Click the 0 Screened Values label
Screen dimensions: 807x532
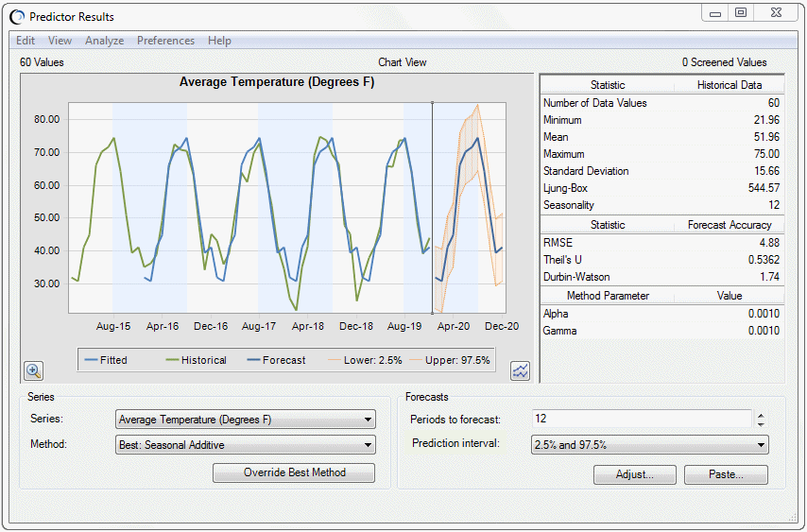pyautogui.click(x=725, y=62)
